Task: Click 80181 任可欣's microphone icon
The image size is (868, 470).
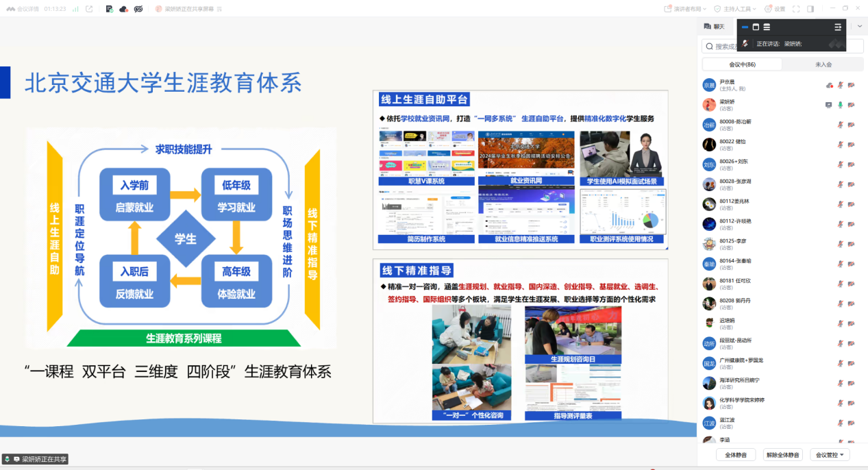Action: click(841, 284)
